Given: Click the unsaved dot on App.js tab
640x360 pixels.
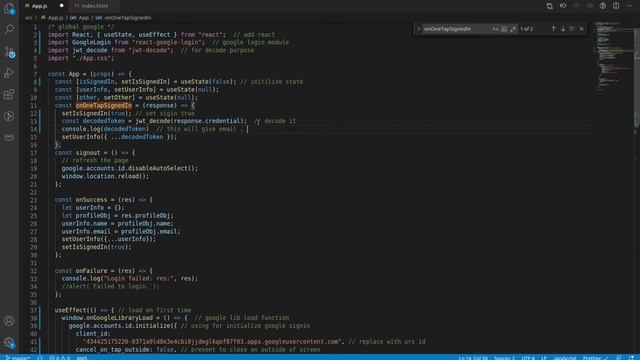Looking at the screenshot, I should [62, 6].
